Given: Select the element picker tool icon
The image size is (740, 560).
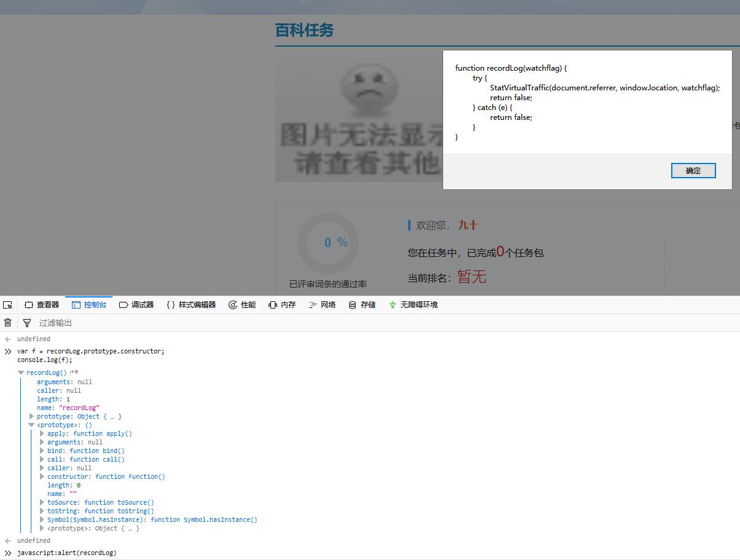Looking at the screenshot, I should pyautogui.click(x=7, y=304).
